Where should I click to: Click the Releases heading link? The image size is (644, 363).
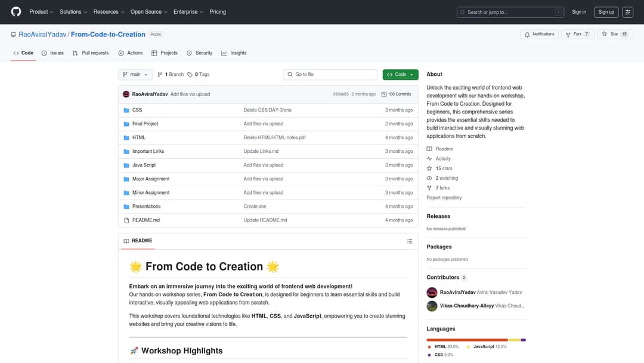click(x=438, y=216)
